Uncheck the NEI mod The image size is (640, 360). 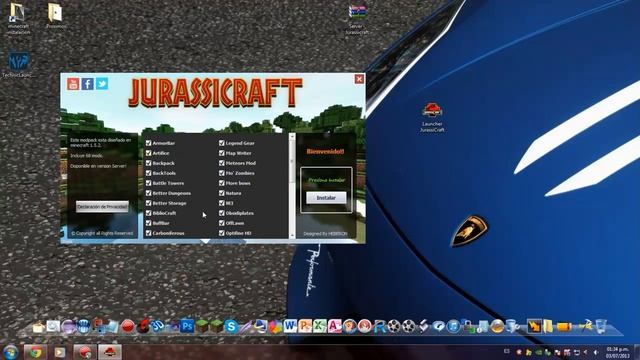pos(222,203)
